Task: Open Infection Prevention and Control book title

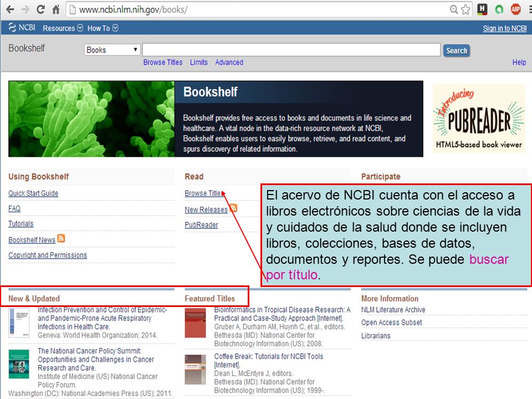Action: tap(103, 318)
